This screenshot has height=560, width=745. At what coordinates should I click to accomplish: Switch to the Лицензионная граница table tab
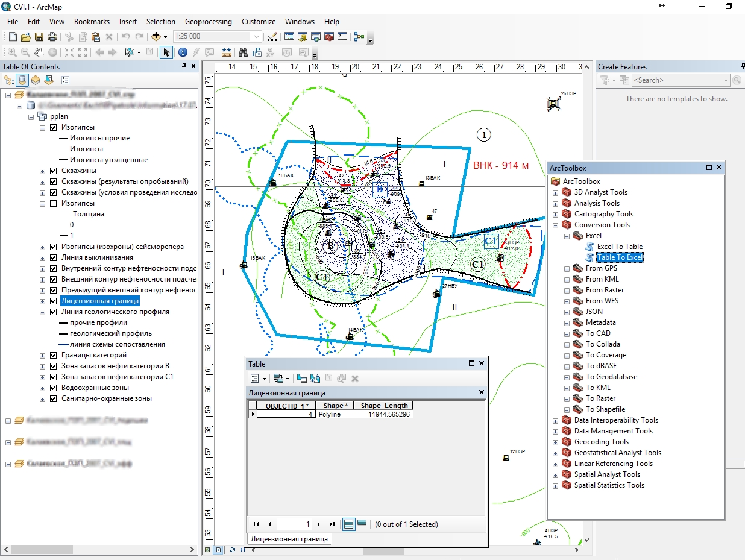(289, 539)
